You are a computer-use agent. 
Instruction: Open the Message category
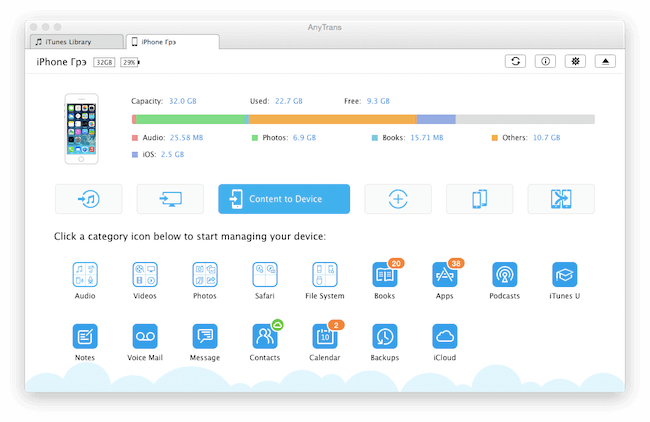(x=205, y=336)
